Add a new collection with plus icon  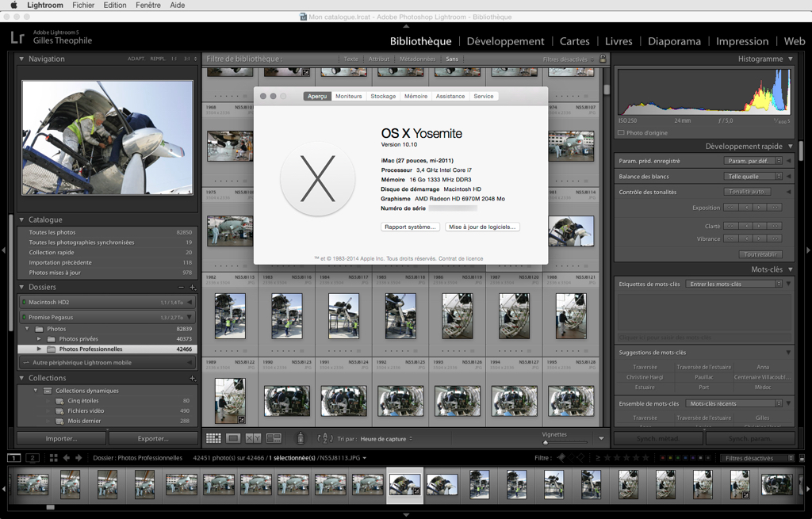click(x=193, y=378)
